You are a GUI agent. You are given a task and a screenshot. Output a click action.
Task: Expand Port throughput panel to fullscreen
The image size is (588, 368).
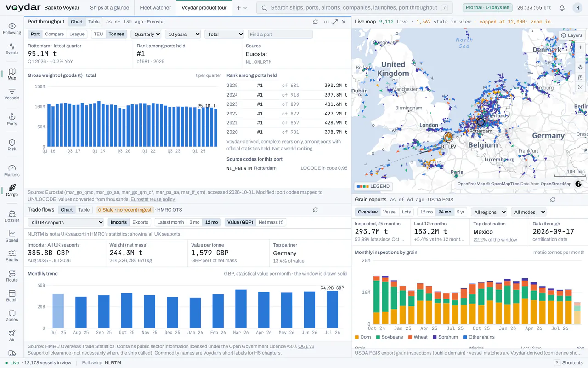[335, 22]
